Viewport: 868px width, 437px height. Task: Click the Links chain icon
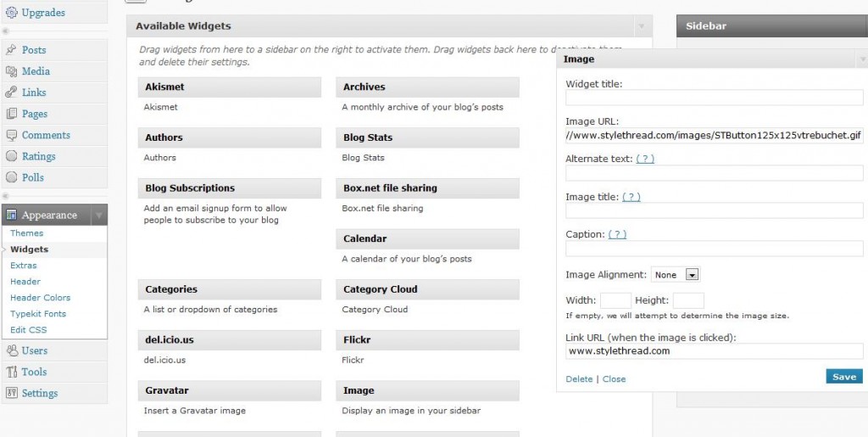click(x=12, y=92)
